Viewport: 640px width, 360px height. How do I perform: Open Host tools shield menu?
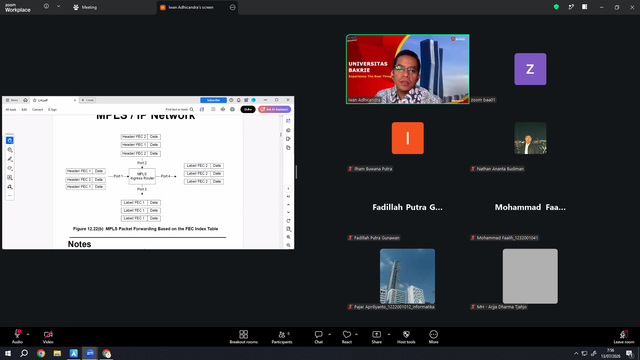click(x=406, y=337)
